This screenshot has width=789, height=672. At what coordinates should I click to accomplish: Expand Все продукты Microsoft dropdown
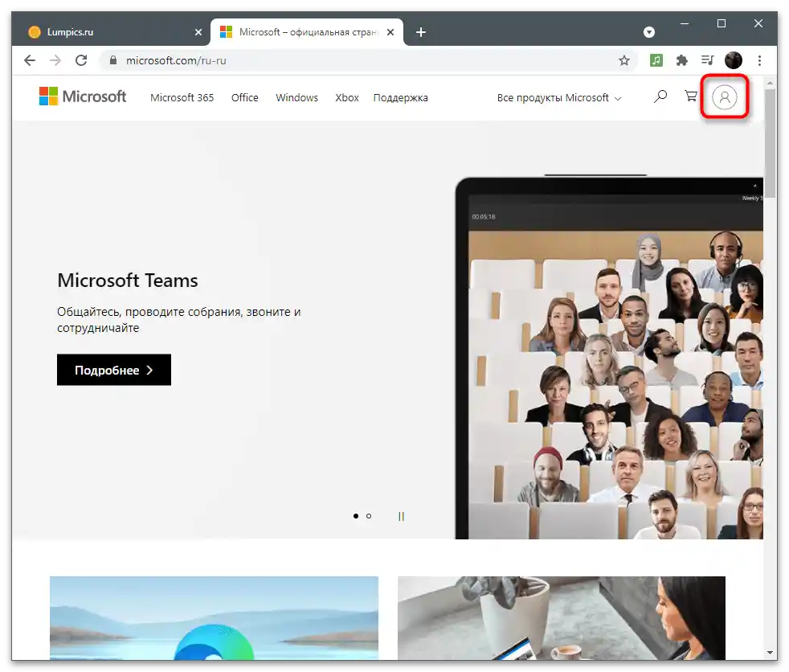click(x=559, y=97)
